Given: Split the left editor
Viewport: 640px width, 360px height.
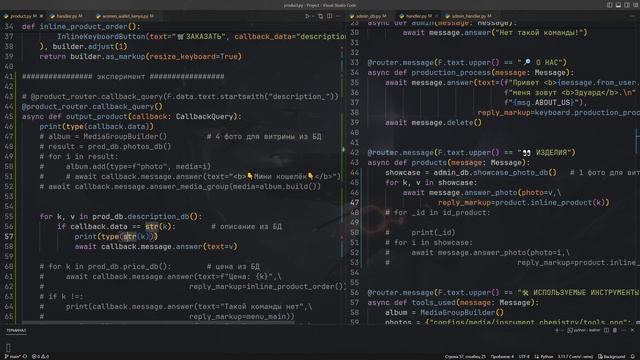Looking at the screenshot, I should point(329,16).
